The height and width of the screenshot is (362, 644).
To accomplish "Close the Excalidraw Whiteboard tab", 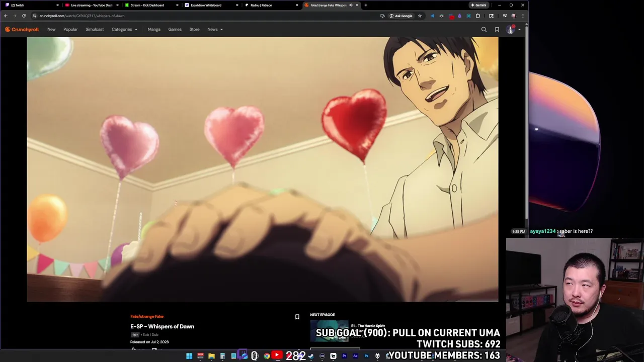I will point(237,5).
